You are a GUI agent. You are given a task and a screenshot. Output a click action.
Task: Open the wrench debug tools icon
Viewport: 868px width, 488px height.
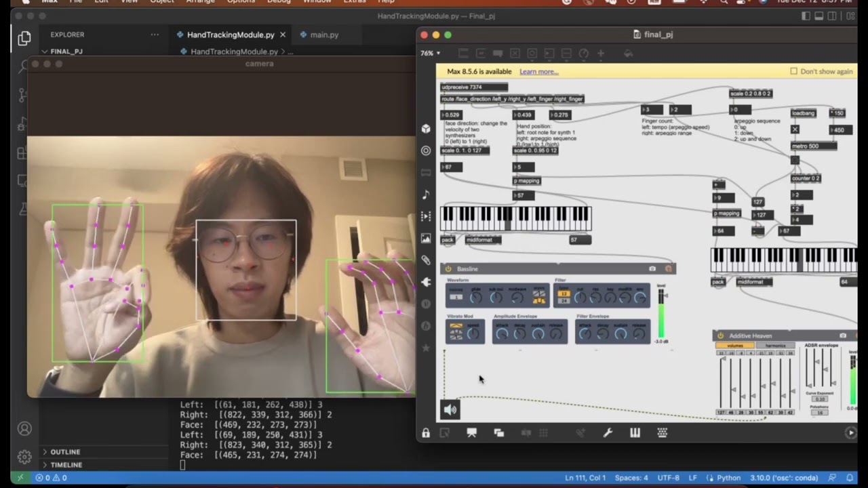click(608, 432)
